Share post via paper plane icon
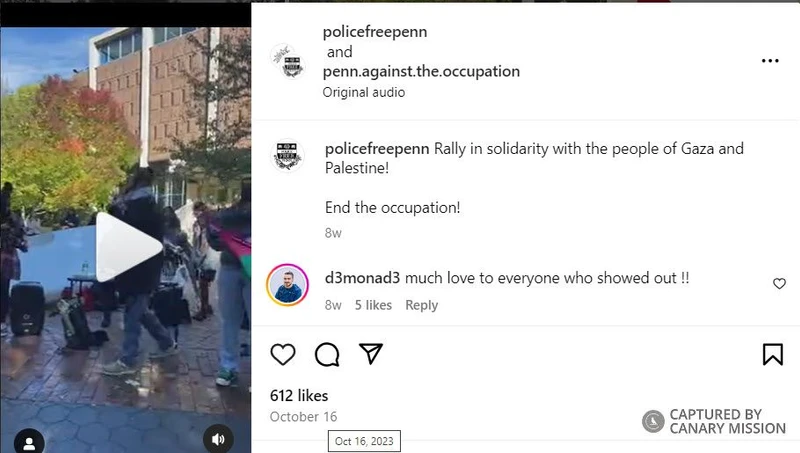Screen dimensions: 800x453 tap(371, 354)
